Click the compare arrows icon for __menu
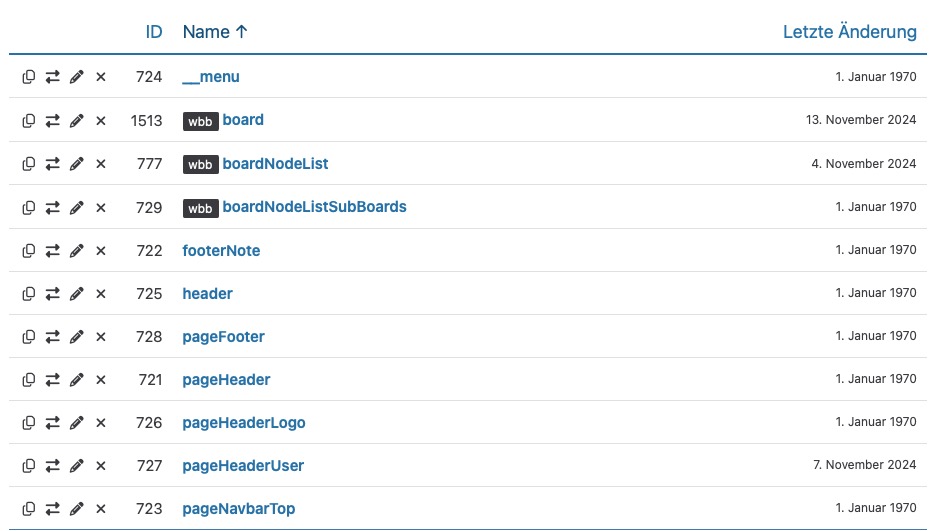942x531 pixels. click(53, 77)
